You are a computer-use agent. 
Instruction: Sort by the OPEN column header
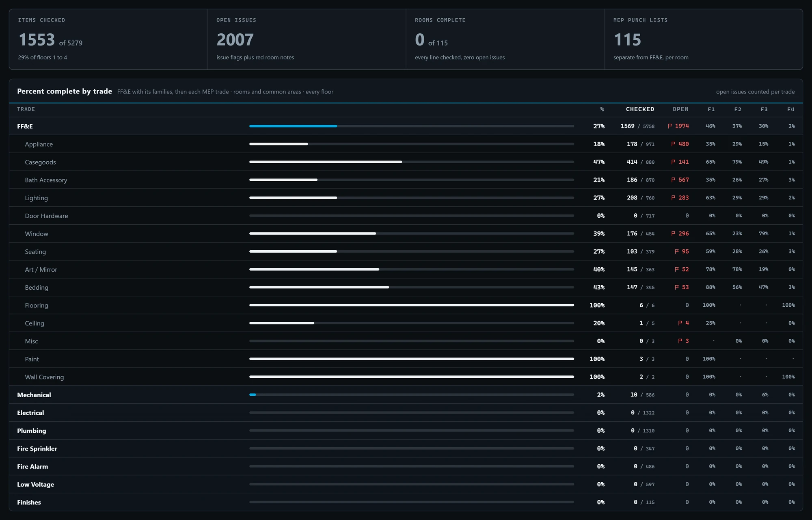pyautogui.click(x=680, y=109)
